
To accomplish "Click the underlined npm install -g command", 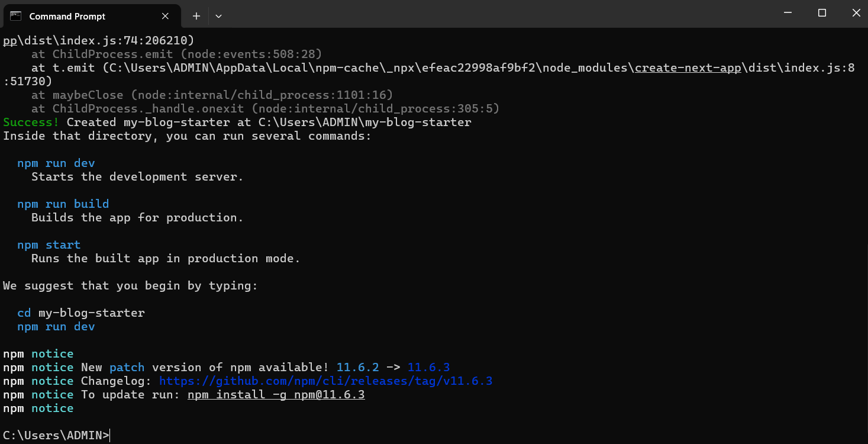I will coord(276,395).
